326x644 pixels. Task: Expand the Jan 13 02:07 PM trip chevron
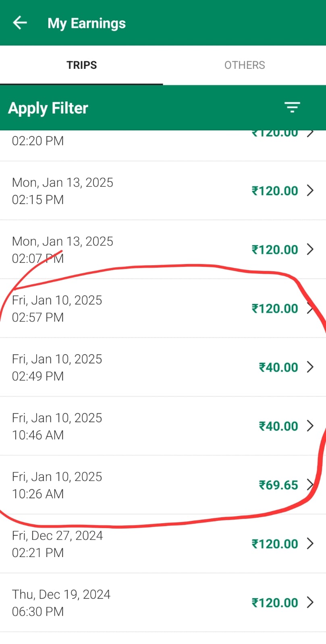click(310, 250)
